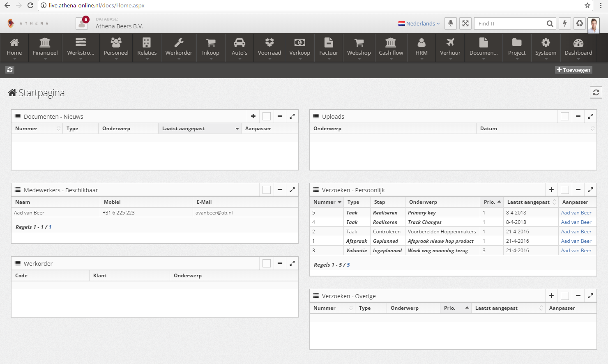608x364 pixels.
Task: Open the HRM module
Action: (421, 48)
